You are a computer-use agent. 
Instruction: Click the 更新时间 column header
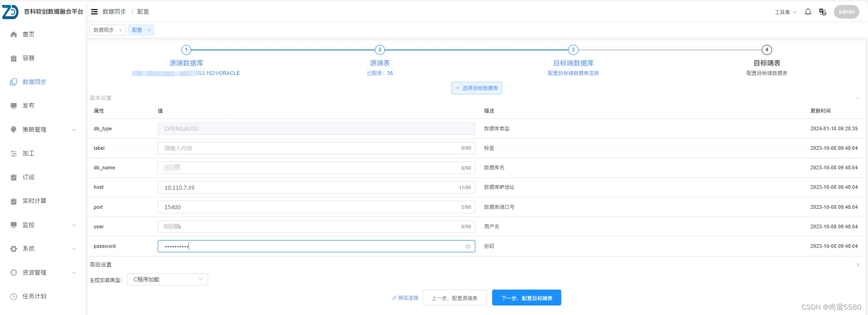[x=820, y=111]
